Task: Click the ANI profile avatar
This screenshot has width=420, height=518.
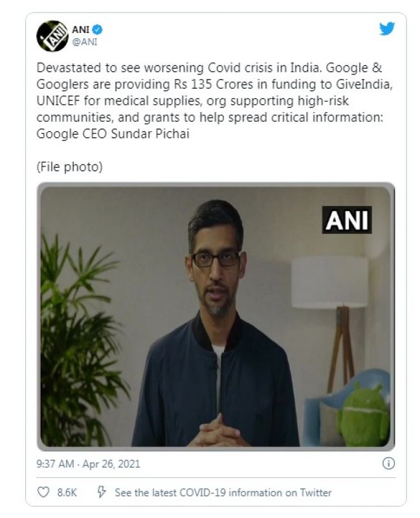Action: click(51, 35)
